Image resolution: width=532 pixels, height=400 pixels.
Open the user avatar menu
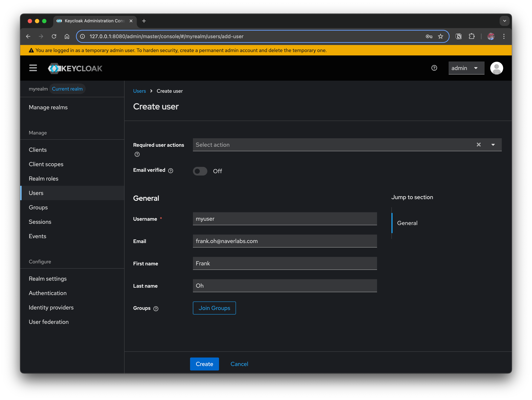tap(496, 68)
